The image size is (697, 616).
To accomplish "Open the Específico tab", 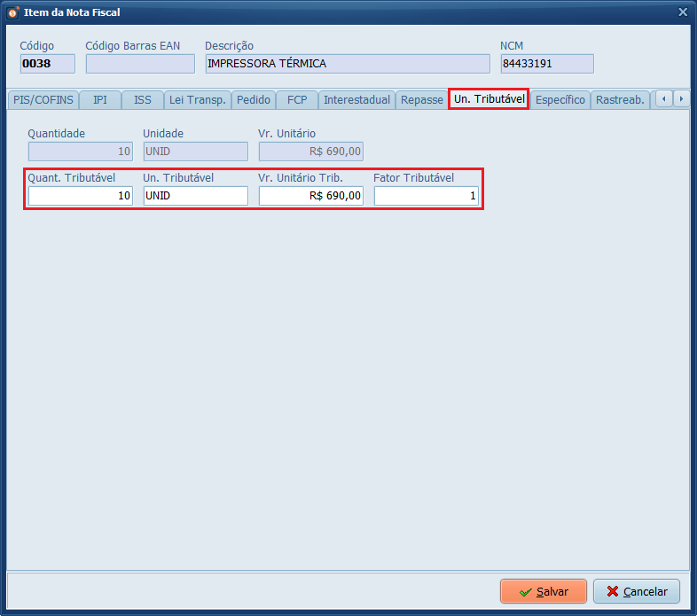I will coord(560,100).
